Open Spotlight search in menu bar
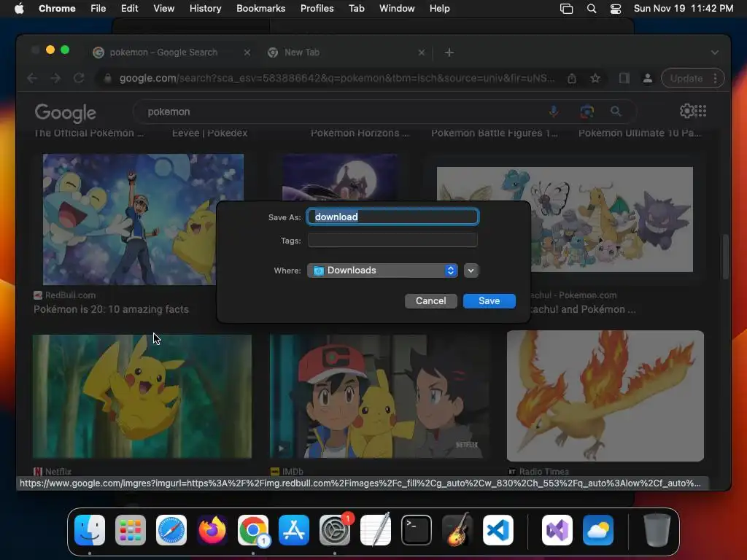The image size is (747, 560). tap(591, 9)
